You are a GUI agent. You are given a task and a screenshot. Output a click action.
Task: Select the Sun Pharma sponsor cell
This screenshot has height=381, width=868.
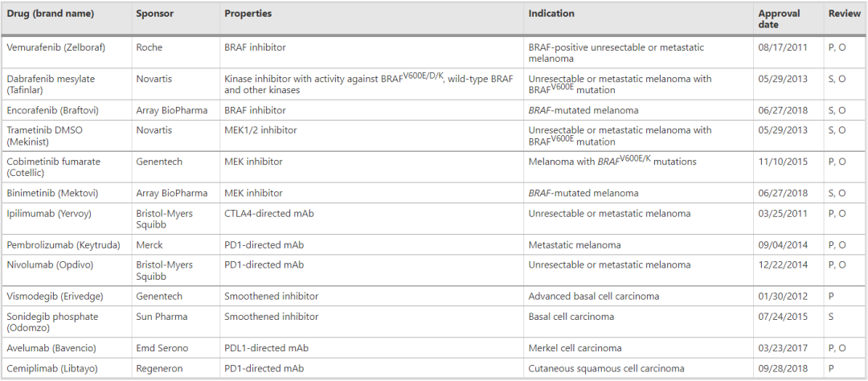[x=175, y=322]
